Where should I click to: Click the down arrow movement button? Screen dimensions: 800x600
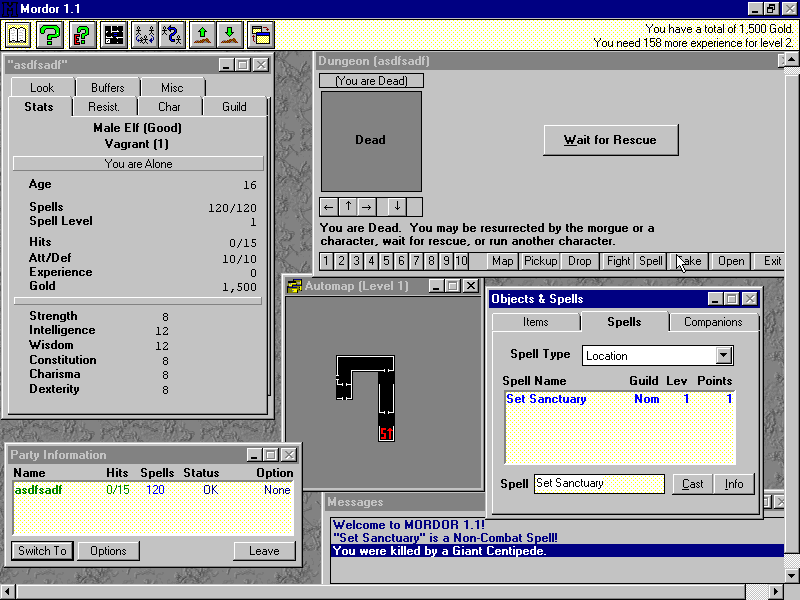[x=397, y=207]
